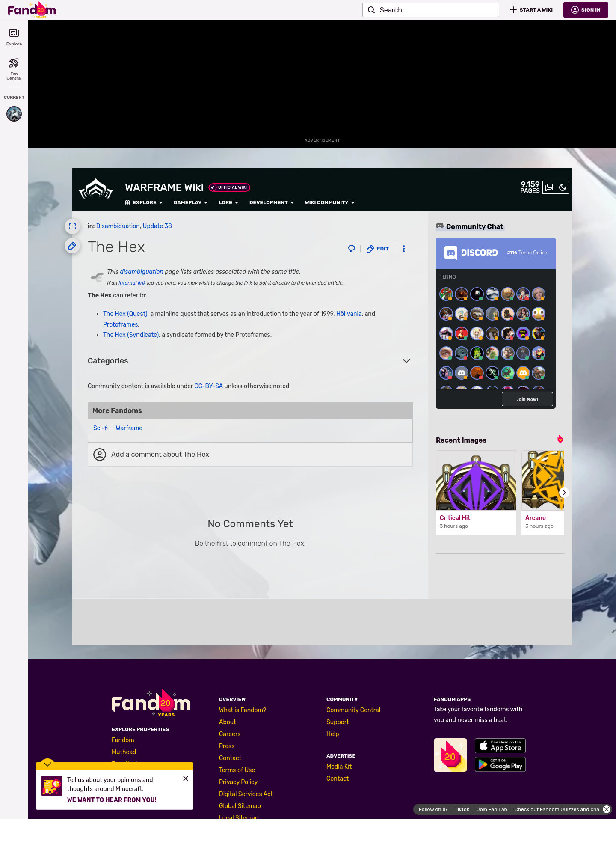Open the Update 38 category link
The height and width of the screenshot is (856, 616).
[157, 226]
